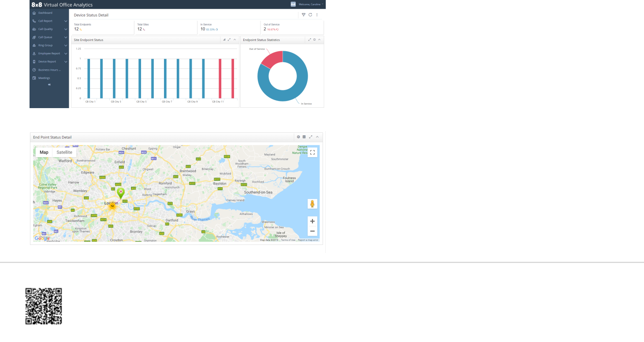Click the blue bar for GB City 1
644x342 pixels.
(x=89, y=79)
